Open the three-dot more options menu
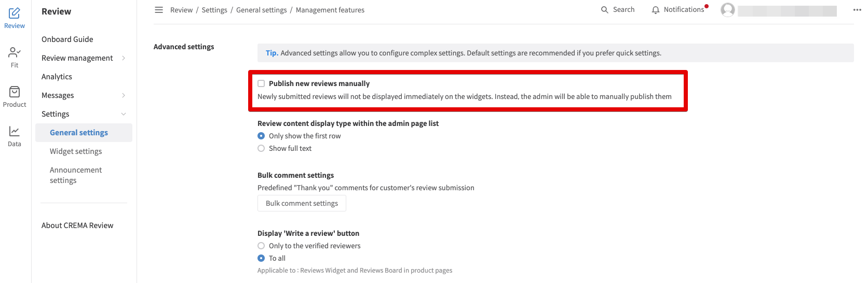Viewport: 868px width, 283px height. pos(857,10)
